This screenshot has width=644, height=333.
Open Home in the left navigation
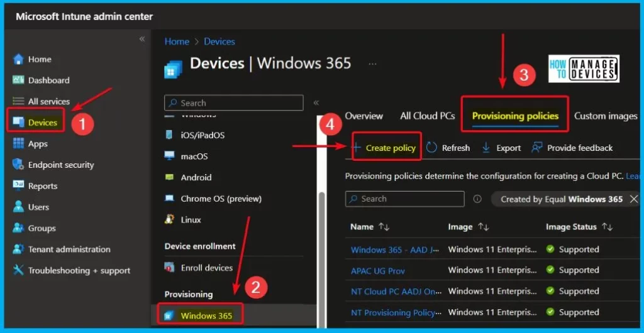(x=32, y=59)
